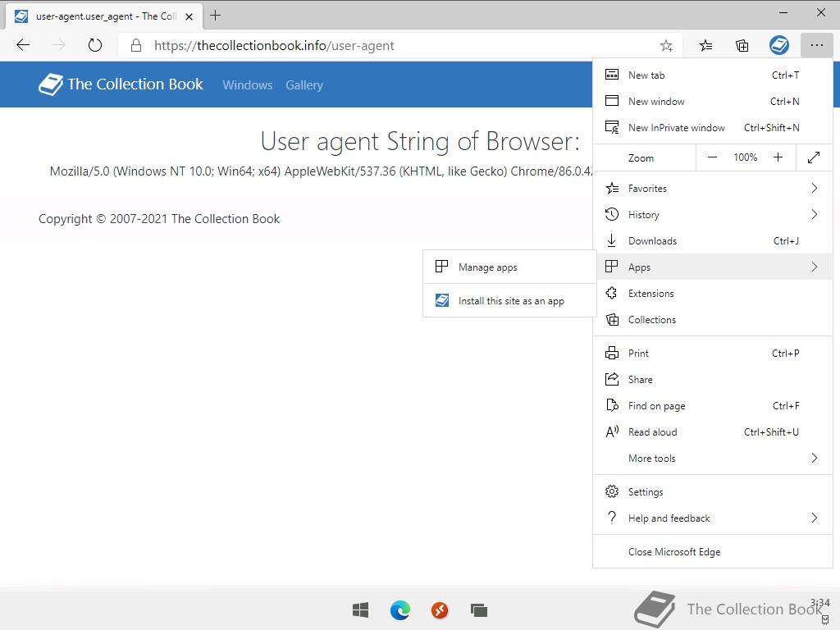The width and height of the screenshot is (840, 630).
Task: Open Settings from the menu
Action: coord(713,492)
